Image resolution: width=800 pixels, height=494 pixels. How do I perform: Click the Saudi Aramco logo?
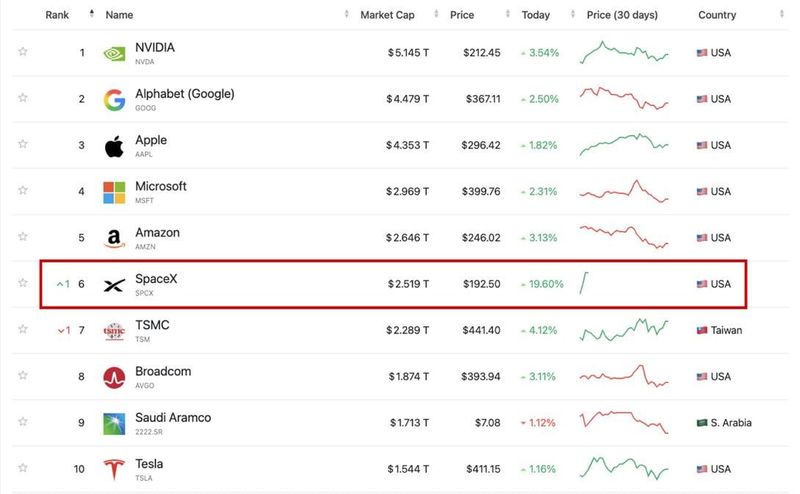(x=114, y=424)
